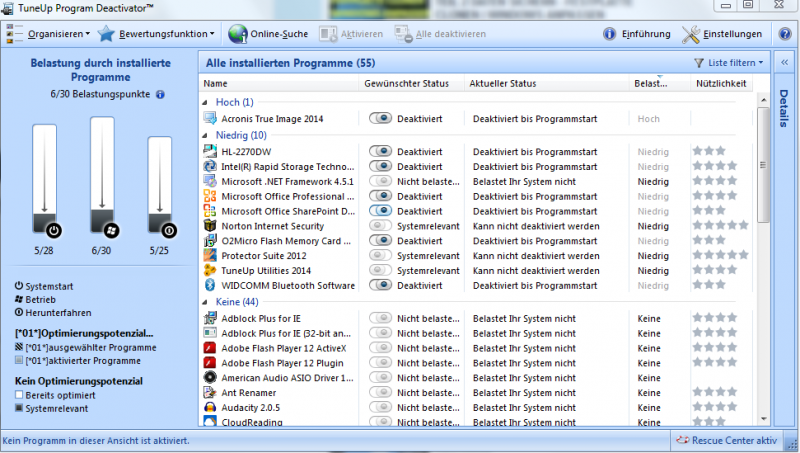The image size is (800, 453).
Task: Click the help question mark icon
Action: [x=785, y=34]
